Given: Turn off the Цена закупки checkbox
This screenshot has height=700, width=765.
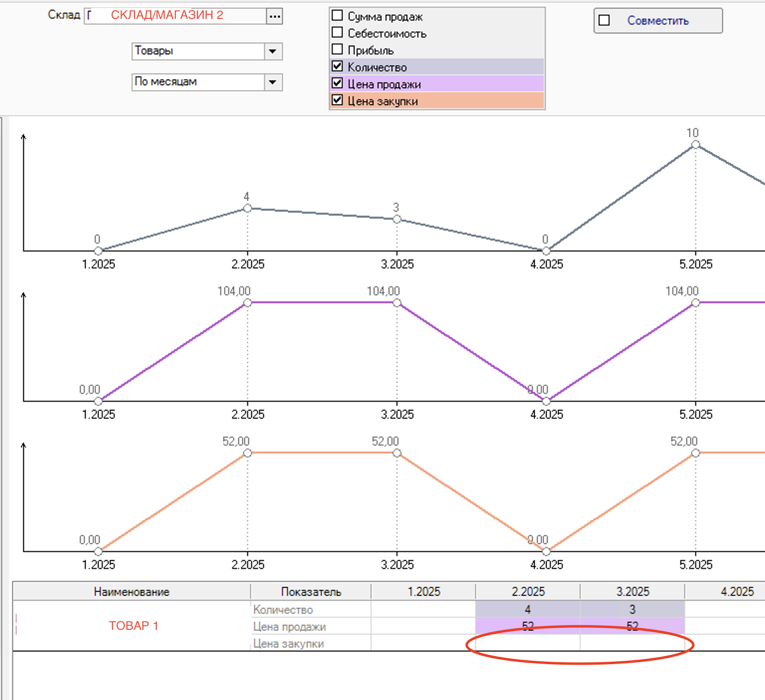Looking at the screenshot, I should (x=337, y=101).
